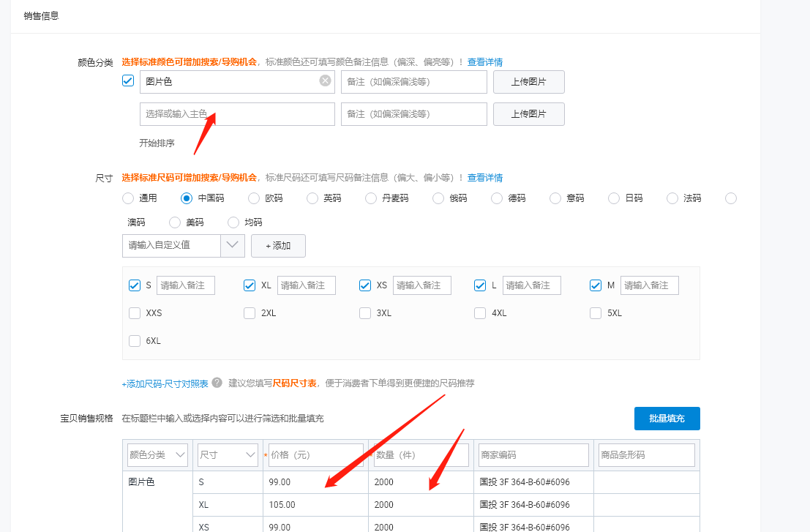Click the 价格（元） batch input field
The image size is (810, 532).
click(x=315, y=455)
